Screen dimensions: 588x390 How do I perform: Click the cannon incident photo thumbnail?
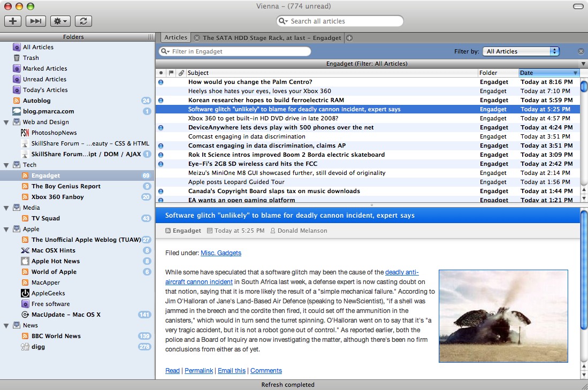point(503,316)
